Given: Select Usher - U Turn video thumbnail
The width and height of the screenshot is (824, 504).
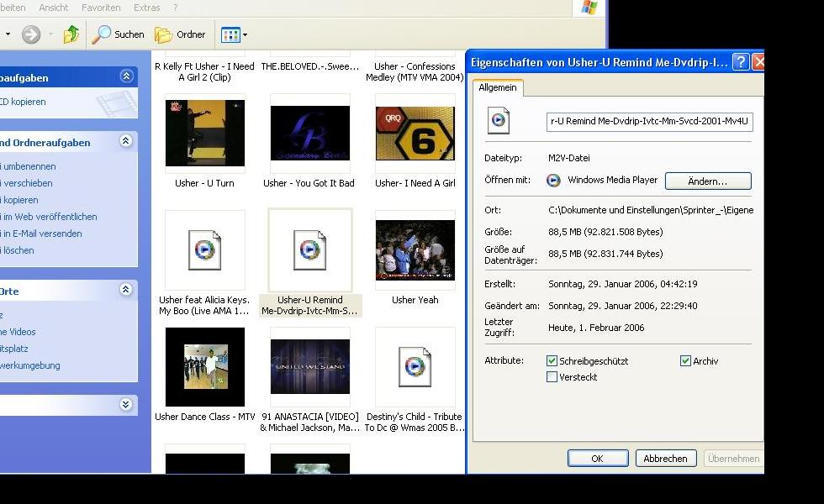Looking at the screenshot, I should click(x=205, y=134).
